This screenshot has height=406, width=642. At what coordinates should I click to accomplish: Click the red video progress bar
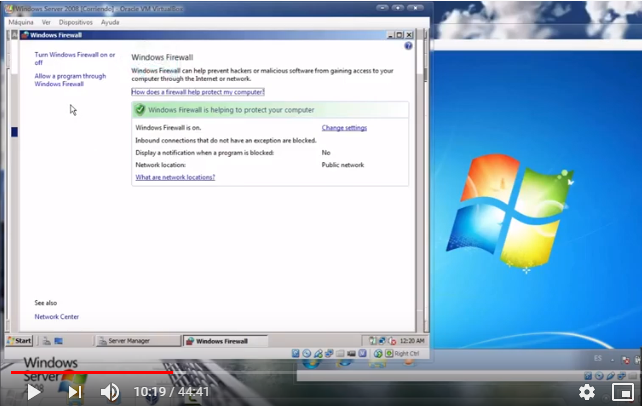click(92, 372)
